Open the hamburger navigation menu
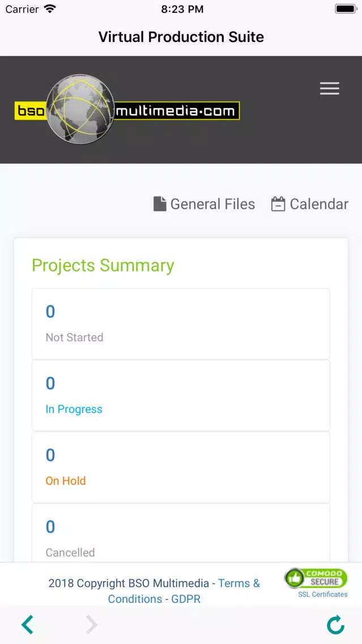Screen dimensions: 362x644 pyautogui.click(x=330, y=88)
